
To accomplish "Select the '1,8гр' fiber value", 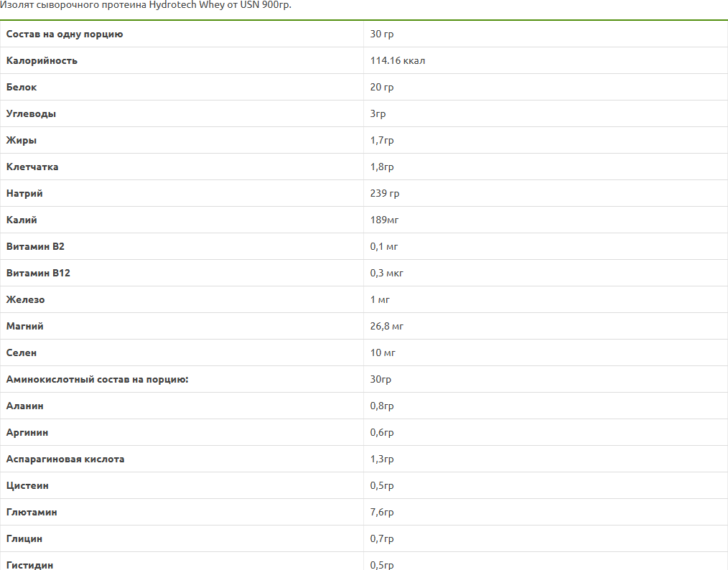I will (x=382, y=167).
